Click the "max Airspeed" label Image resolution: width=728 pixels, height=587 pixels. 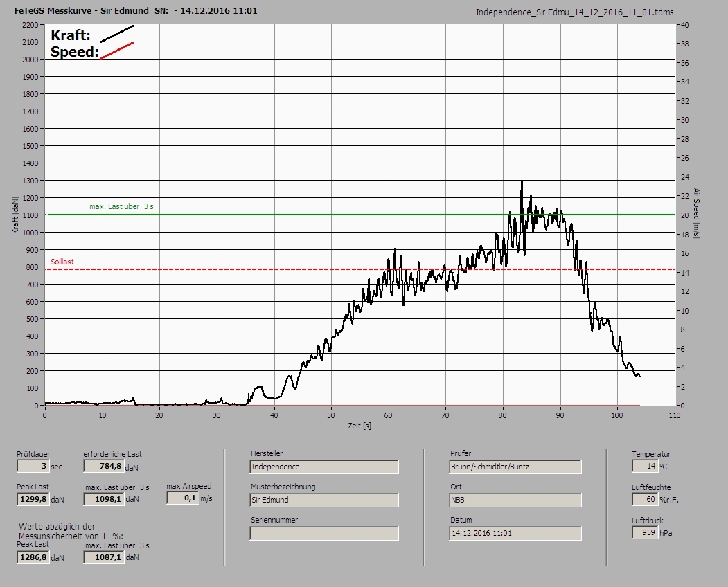coord(189,486)
